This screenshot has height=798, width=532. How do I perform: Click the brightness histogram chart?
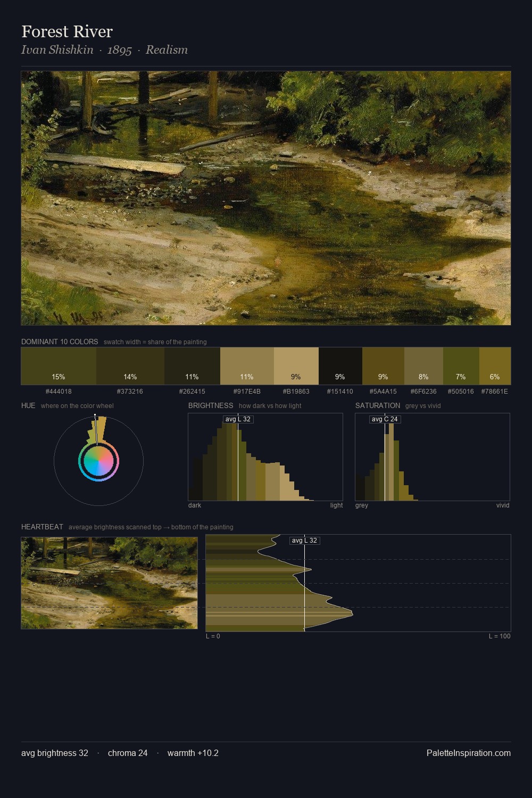265,457
